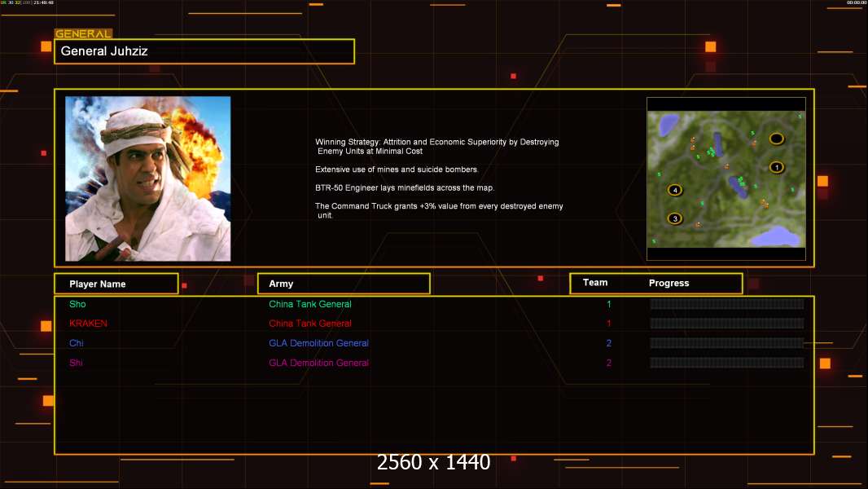Click Sho's loading progress bar
This screenshot has height=489, width=868.
pos(727,303)
